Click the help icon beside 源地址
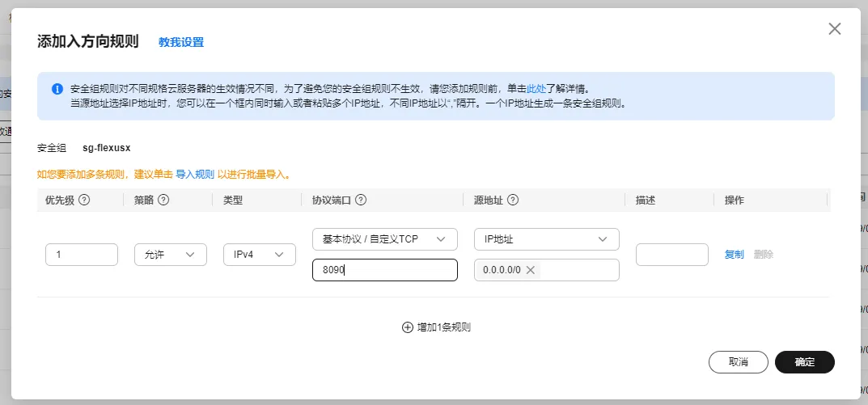 [513, 200]
